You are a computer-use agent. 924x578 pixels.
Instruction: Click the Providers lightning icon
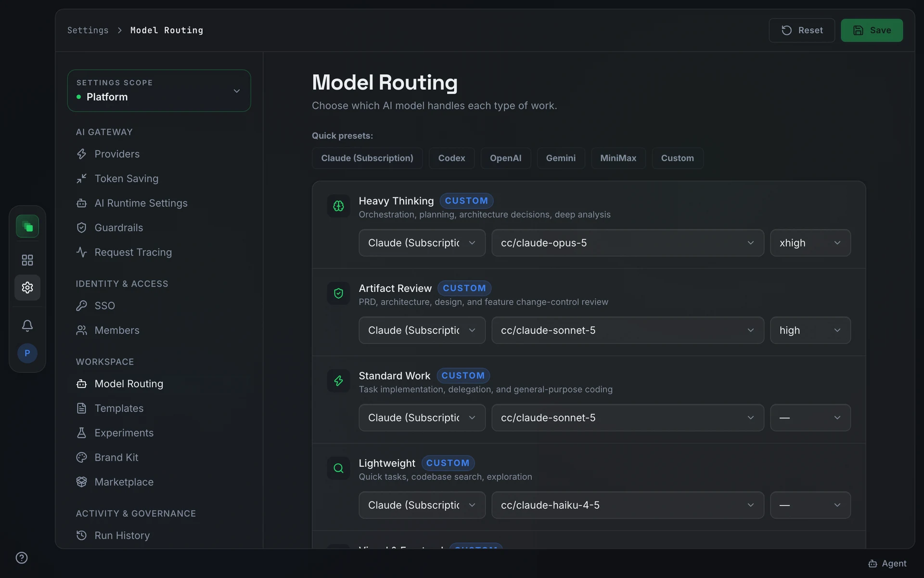point(82,154)
